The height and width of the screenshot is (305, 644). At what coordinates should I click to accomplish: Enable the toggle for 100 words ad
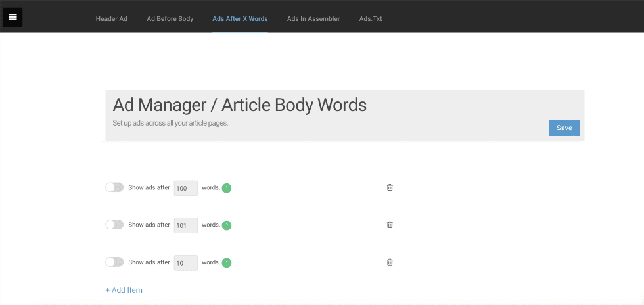(114, 187)
